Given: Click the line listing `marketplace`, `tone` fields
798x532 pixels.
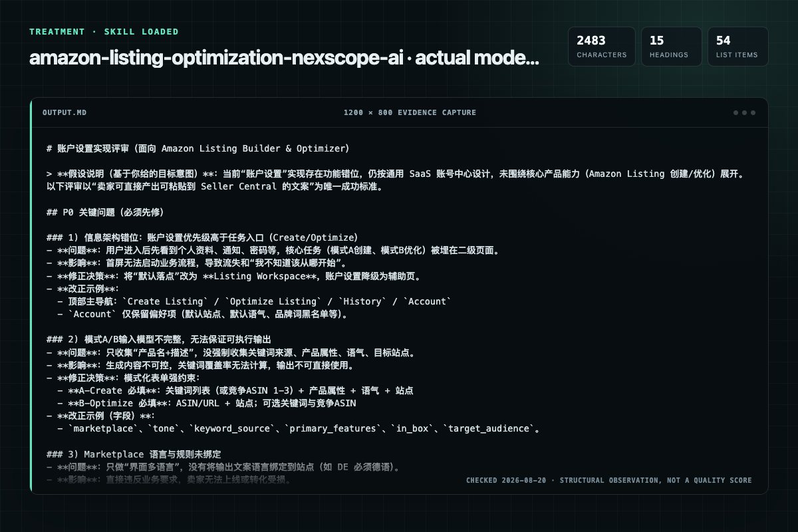Looking at the screenshot, I should [x=298, y=429].
